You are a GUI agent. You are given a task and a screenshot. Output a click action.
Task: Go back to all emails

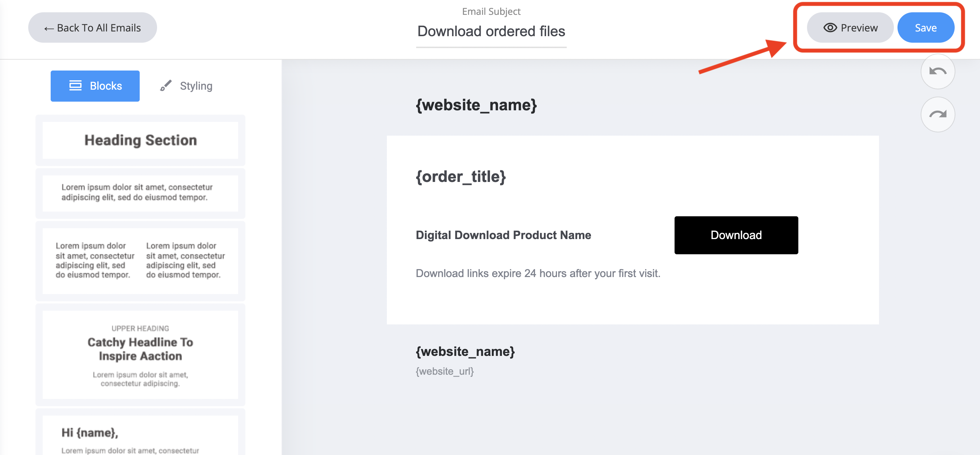pyautogui.click(x=92, y=28)
